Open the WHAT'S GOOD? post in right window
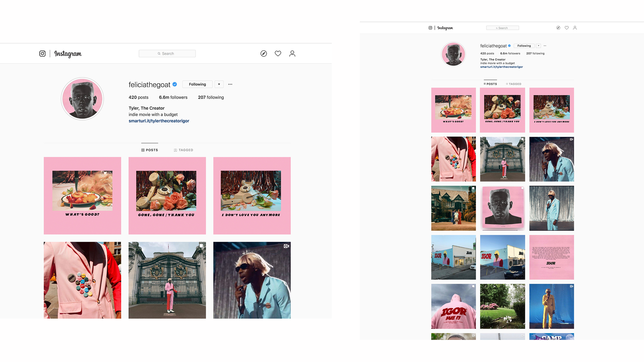The height and width of the screenshot is (362, 644). [453, 110]
